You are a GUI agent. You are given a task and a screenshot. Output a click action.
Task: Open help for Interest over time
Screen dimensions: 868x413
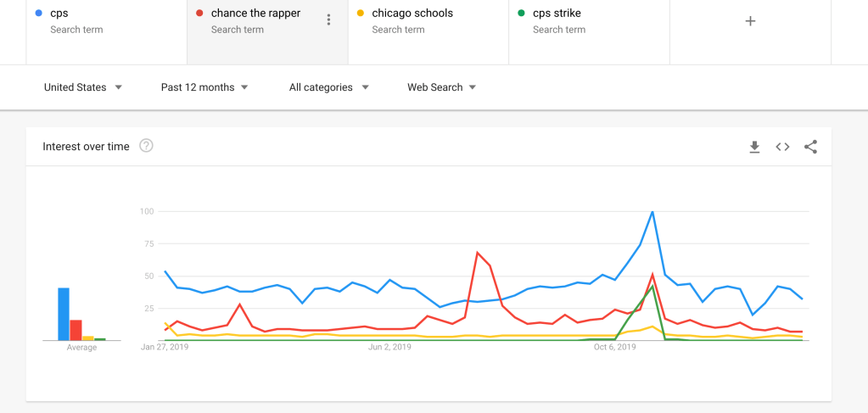click(146, 146)
